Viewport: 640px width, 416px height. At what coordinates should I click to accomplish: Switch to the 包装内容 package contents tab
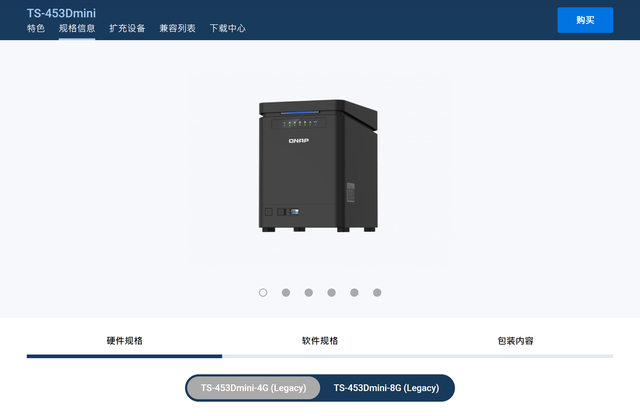(x=515, y=341)
